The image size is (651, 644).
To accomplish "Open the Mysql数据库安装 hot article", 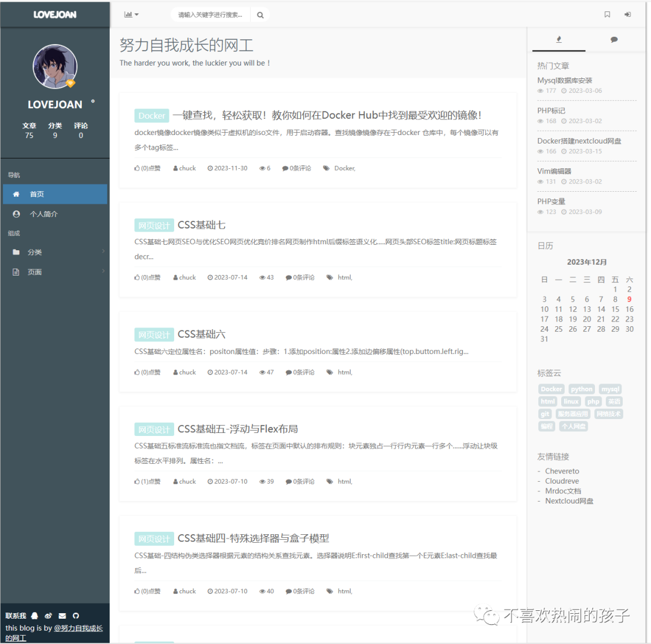I will tap(565, 80).
